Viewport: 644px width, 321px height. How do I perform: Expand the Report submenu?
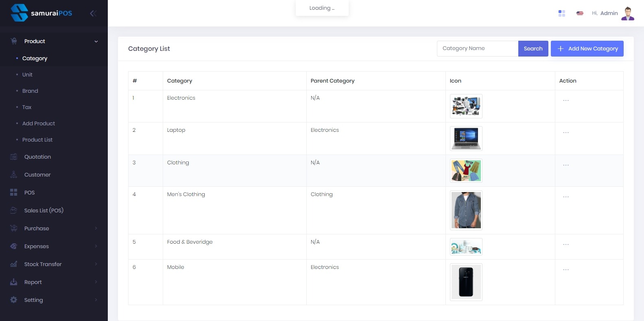tap(96, 282)
